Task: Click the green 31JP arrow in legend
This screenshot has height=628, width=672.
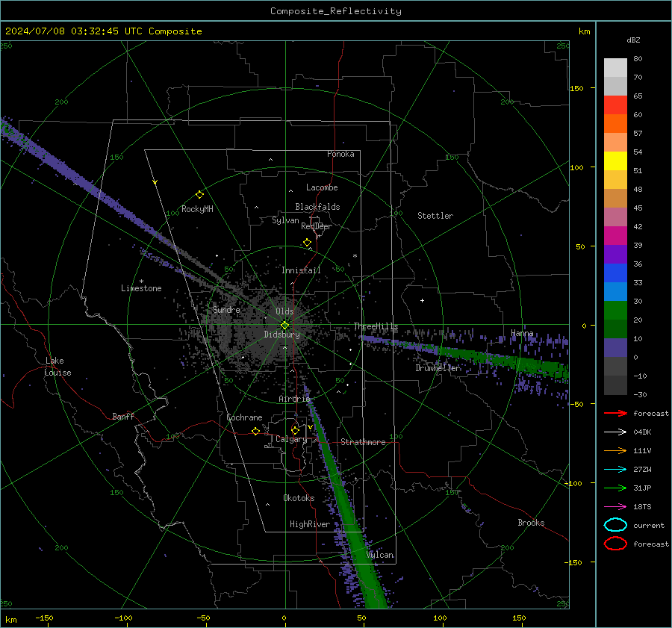Action: [615, 488]
